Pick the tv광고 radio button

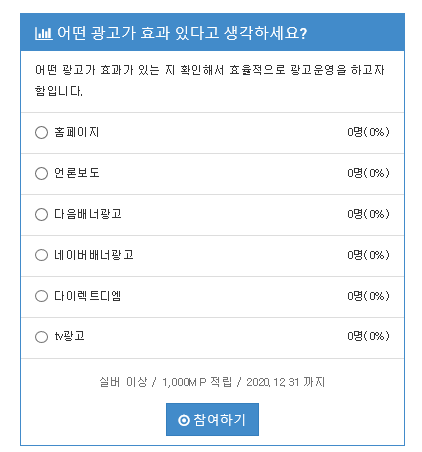tap(41, 337)
